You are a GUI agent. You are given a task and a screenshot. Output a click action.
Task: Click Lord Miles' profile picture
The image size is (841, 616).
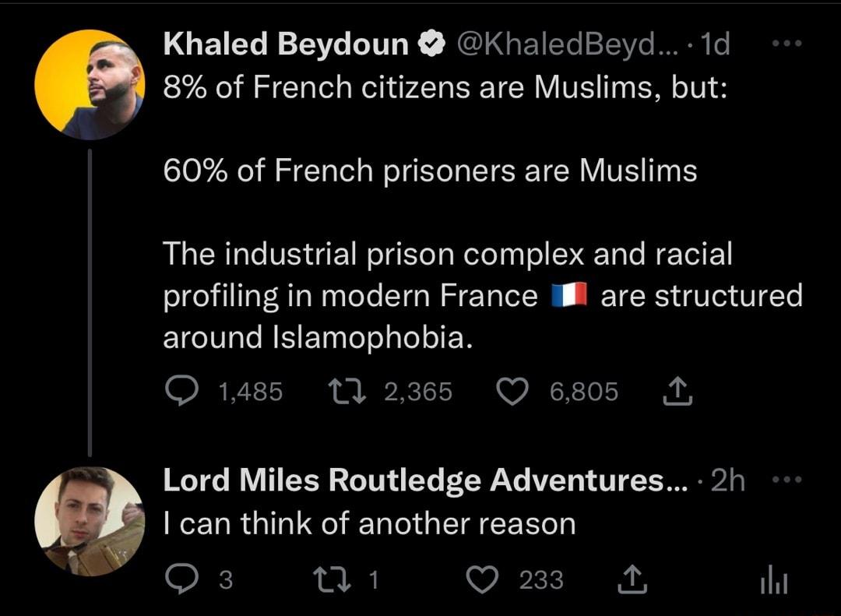pos(88,519)
